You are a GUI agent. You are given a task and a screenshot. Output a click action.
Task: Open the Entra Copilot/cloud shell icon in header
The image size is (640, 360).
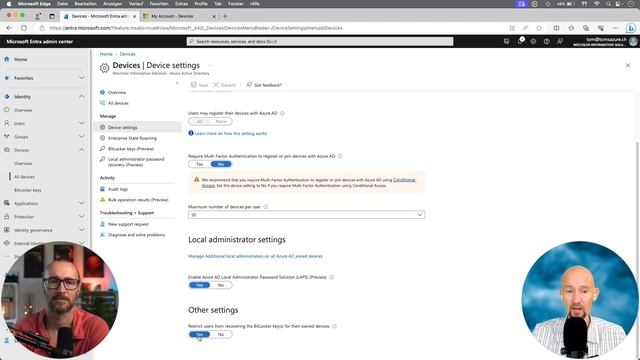click(507, 41)
